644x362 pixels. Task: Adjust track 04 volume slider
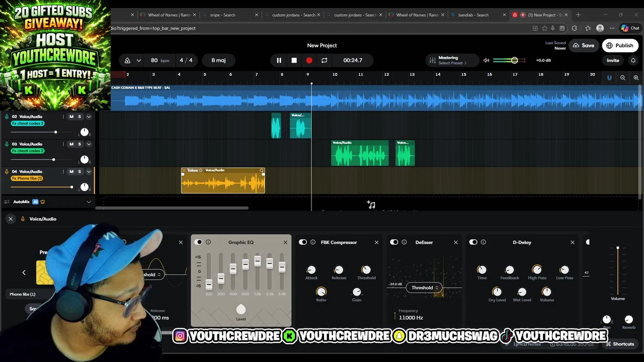tap(41, 187)
